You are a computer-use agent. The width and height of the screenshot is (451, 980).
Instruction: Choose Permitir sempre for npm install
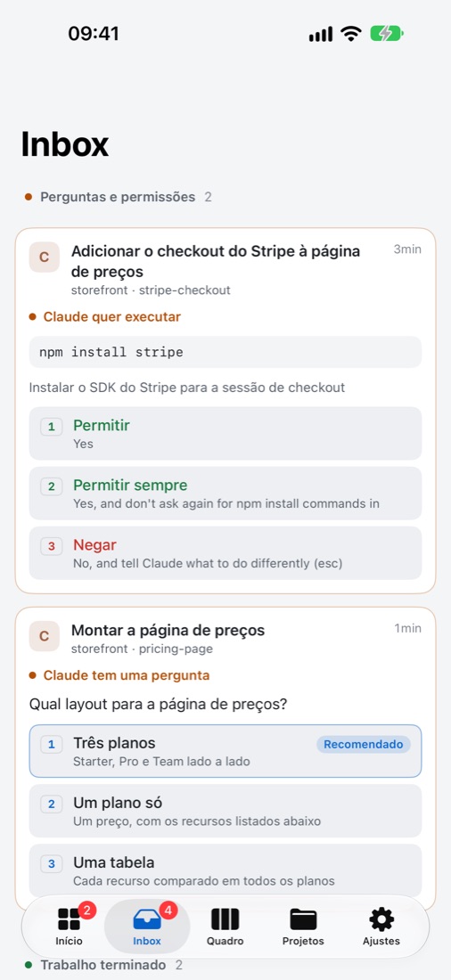pyautogui.click(x=225, y=494)
